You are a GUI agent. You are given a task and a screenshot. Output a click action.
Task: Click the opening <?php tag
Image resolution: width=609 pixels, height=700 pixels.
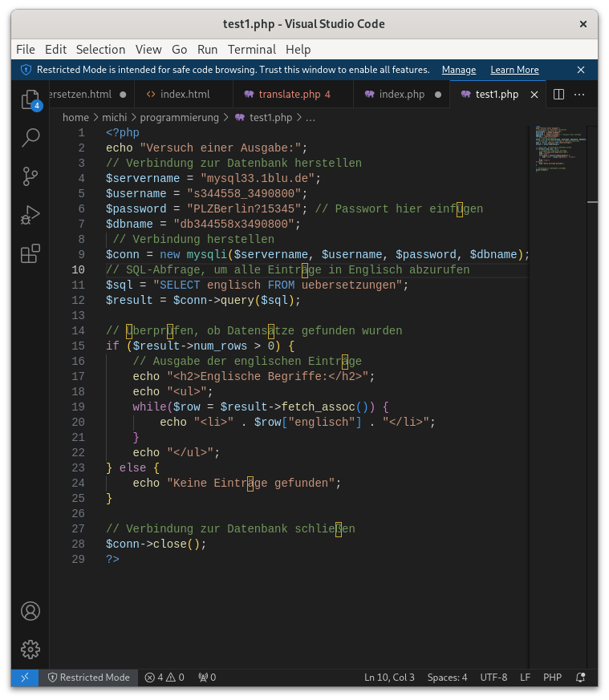tap(123, 132)
